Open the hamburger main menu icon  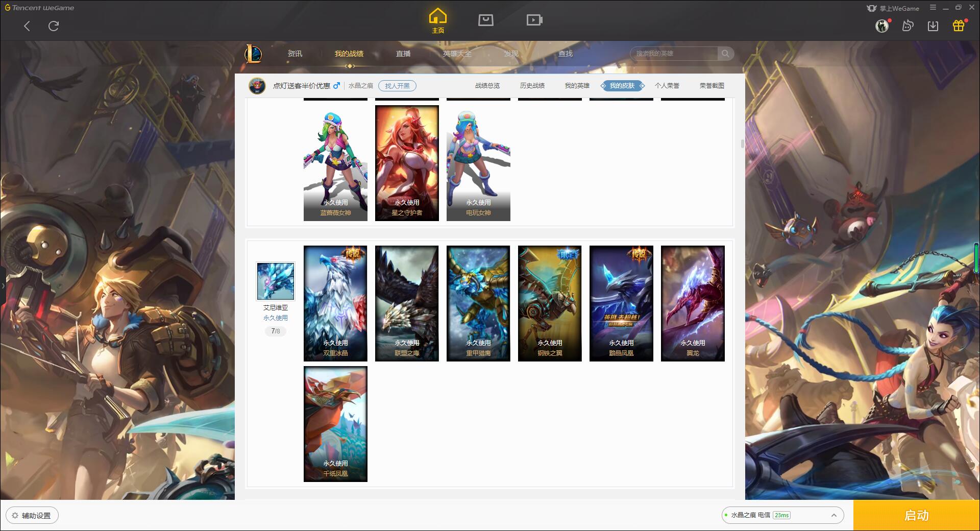point(933,8)
